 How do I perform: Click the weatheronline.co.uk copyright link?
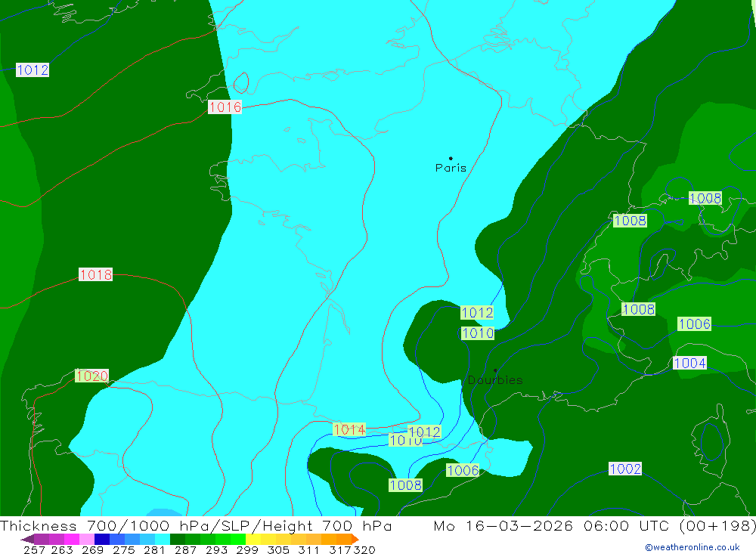[692, 547]
